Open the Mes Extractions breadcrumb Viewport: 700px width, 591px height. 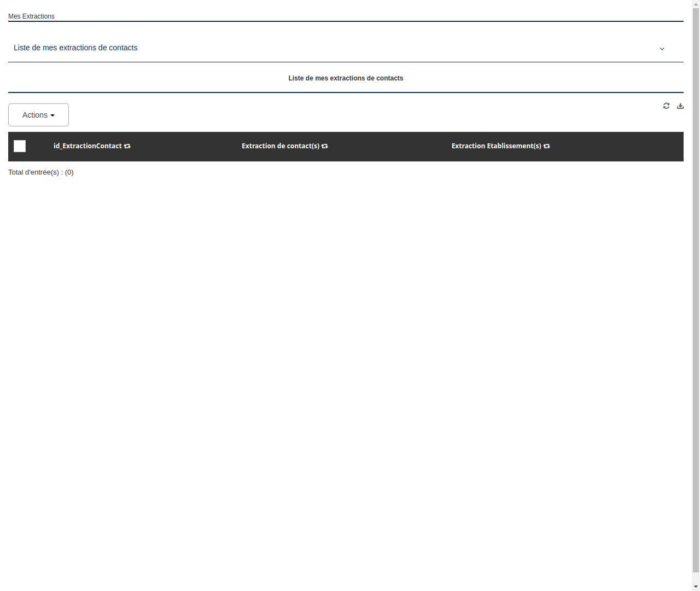click(x=31, y=16)
